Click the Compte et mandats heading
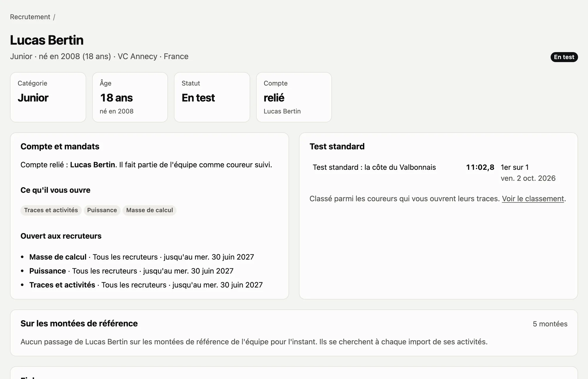 pos(60,147)
